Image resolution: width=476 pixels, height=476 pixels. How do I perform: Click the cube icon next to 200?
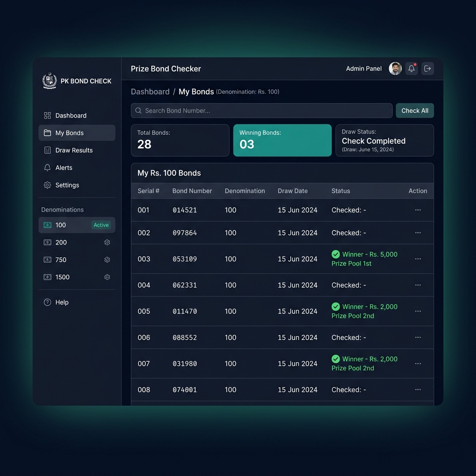107,243
